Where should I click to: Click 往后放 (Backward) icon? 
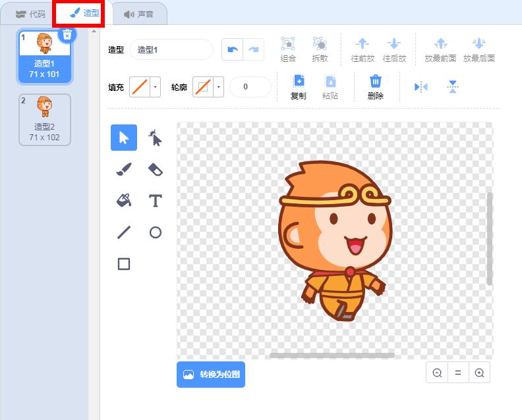pyautogui.click(x=394, y=43)
